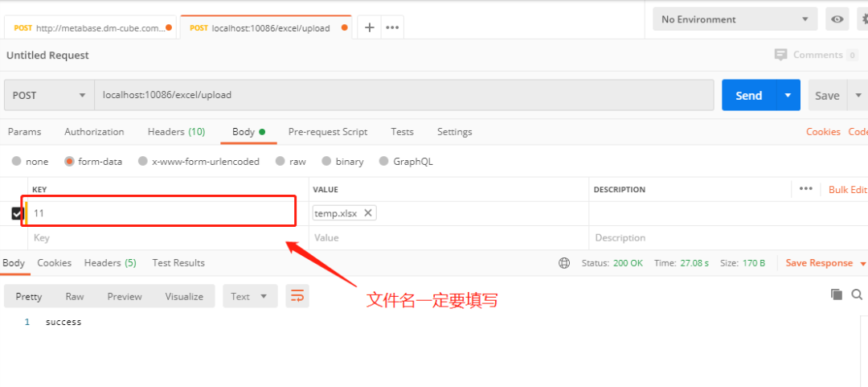868x387 pixels.
Task: Open column options three-dot icon near Bulk Edit
Action: point(806,189)
